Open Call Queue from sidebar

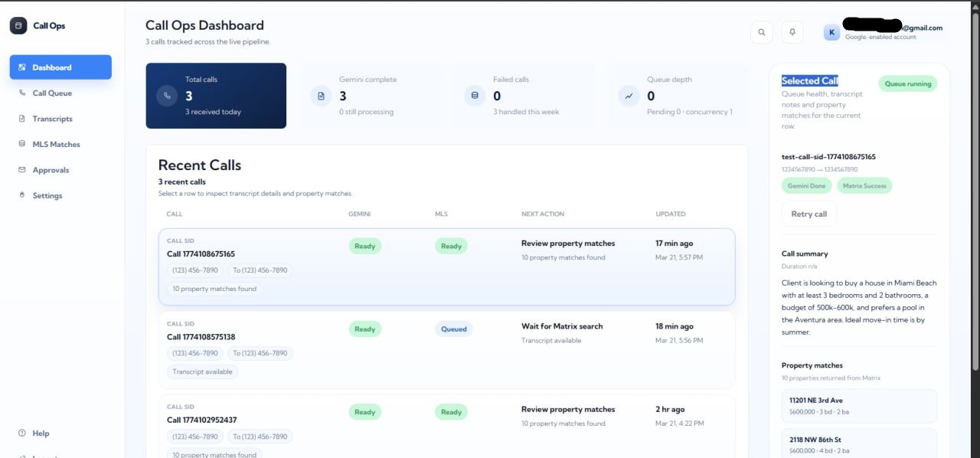[60, 93]
